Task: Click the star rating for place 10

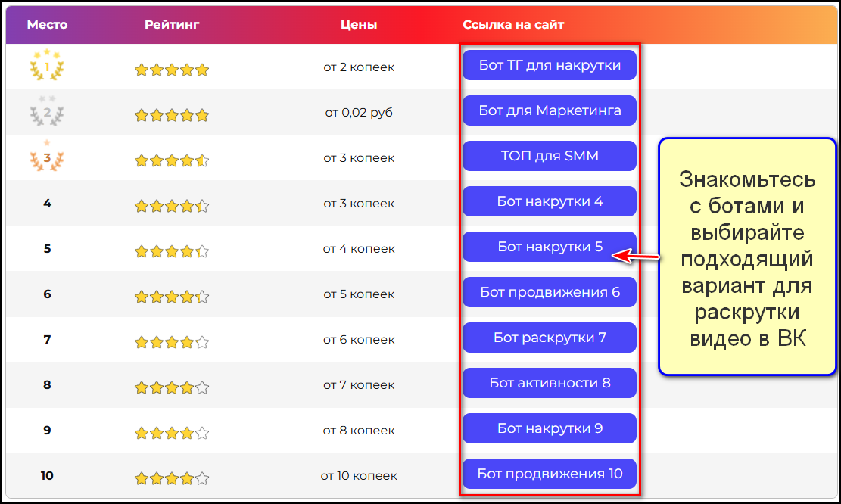Action: pyautogui.click(x=172, y=478)
